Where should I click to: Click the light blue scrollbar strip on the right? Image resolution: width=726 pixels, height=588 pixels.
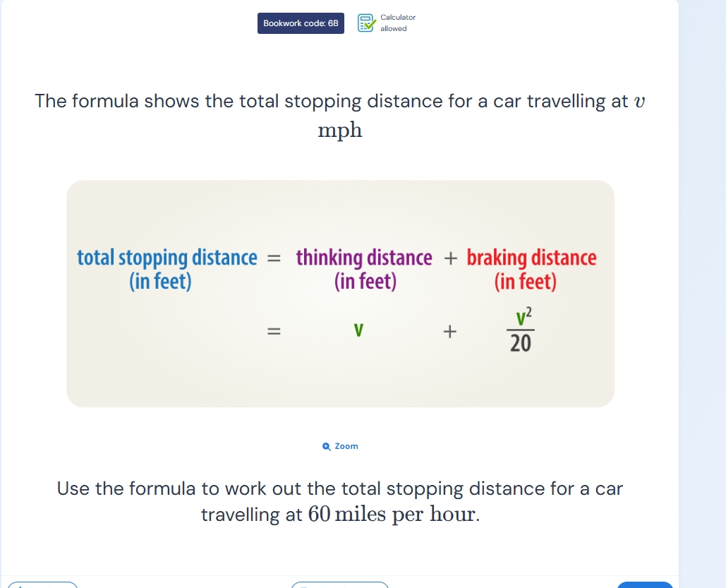pos(702,294)
